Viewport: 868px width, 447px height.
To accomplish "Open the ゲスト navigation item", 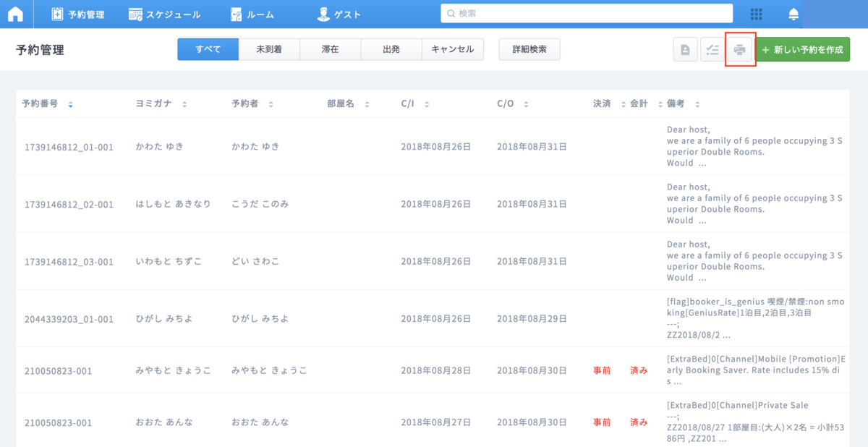I will (339, 14).
